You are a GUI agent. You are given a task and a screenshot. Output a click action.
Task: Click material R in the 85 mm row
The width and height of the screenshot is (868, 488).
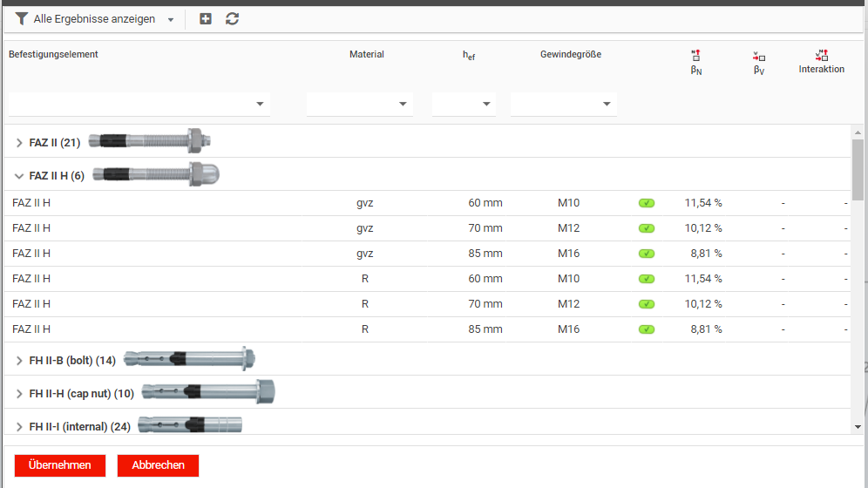[x=365, y=329]
